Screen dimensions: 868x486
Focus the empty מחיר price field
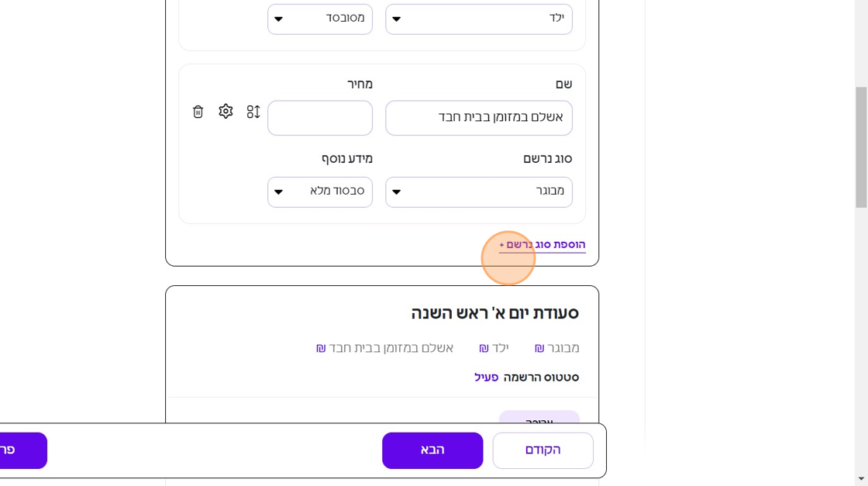[319, 118]
